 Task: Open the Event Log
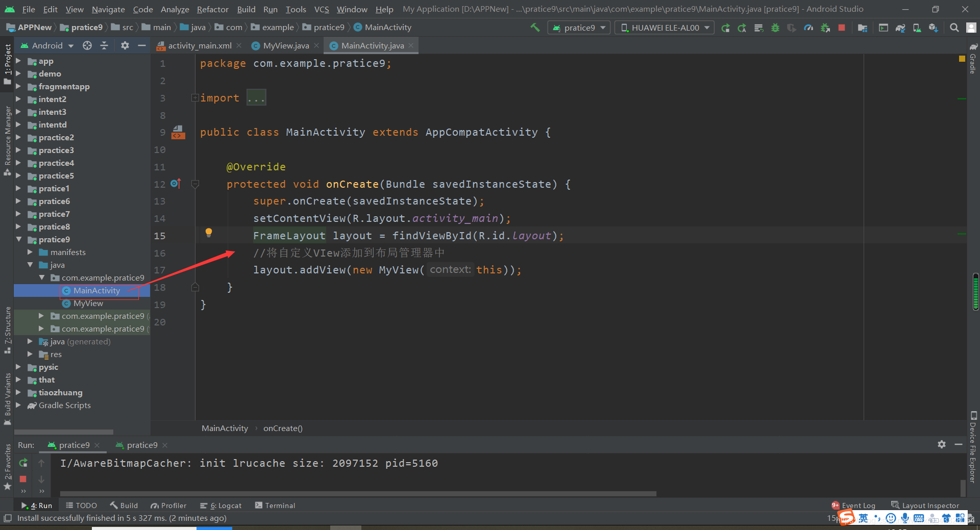(853, 506)
